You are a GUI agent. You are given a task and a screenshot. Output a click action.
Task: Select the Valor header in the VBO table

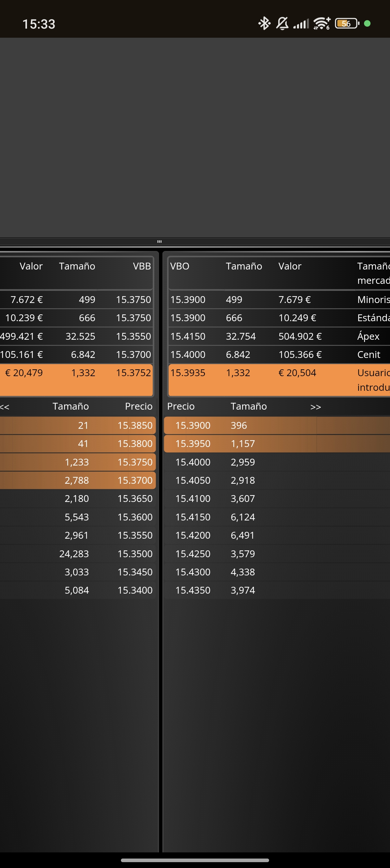point(290,266)
